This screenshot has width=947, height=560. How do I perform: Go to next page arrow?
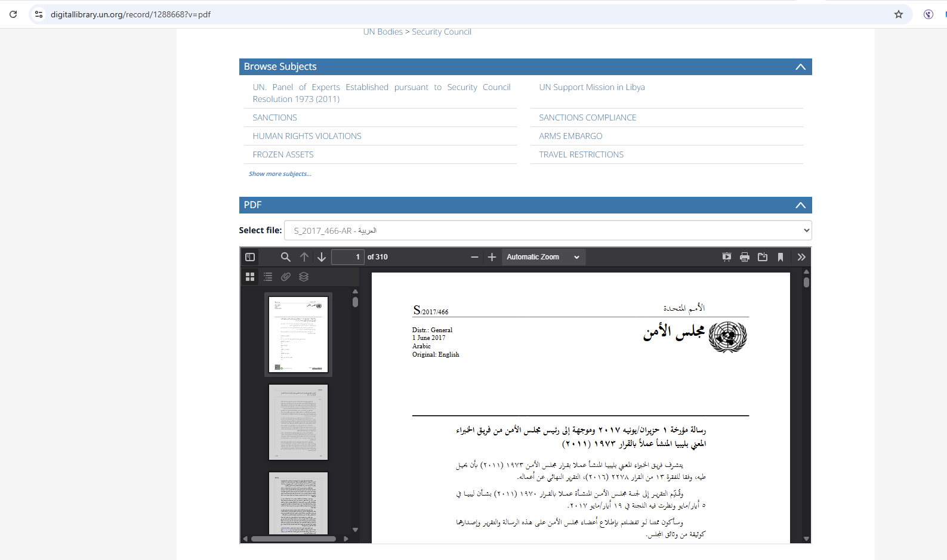(x=322, y=257)
